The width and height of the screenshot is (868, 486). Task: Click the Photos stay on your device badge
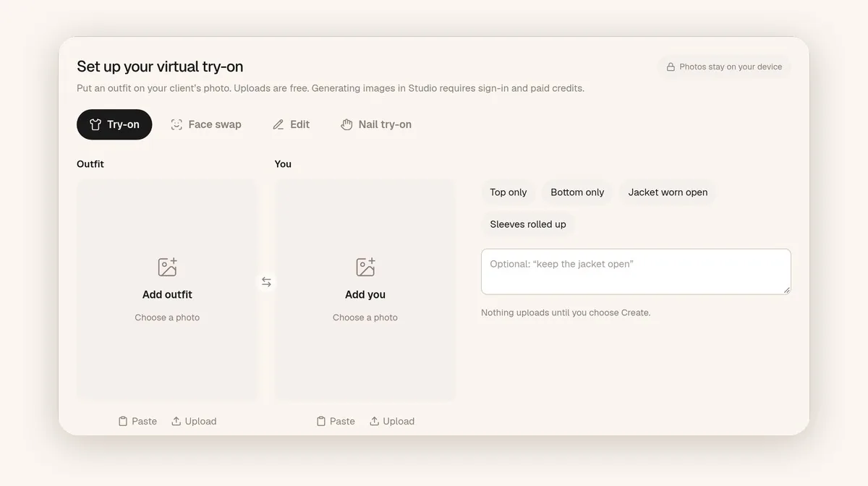pos(724,67)
